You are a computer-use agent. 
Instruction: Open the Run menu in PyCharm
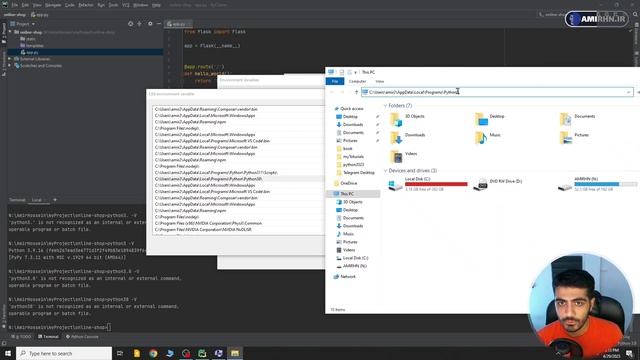click(101, 5)
